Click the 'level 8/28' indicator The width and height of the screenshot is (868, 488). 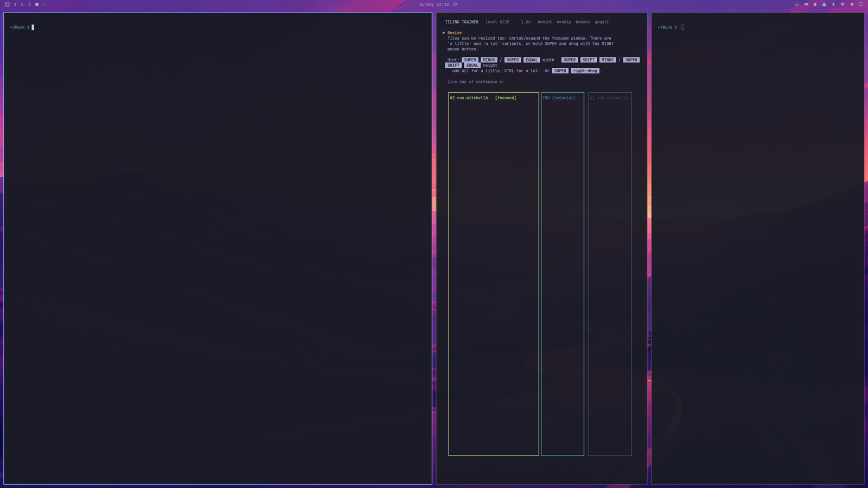coord(497,22)
